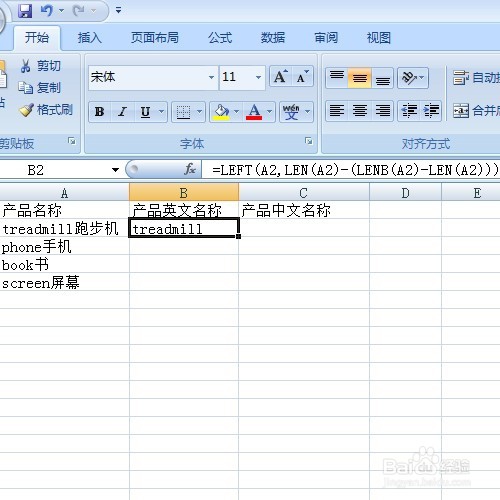This screenshot has height=500, width=500.
Task: Apply the red font color A
Action: 254,112
